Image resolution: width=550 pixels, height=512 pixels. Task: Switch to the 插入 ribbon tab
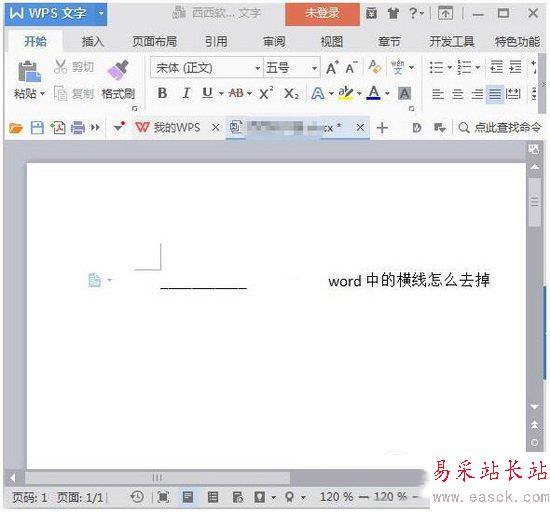93,42
